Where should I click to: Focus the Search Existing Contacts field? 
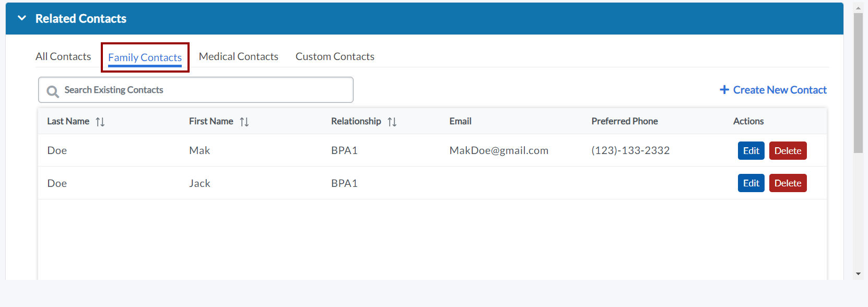204,90
